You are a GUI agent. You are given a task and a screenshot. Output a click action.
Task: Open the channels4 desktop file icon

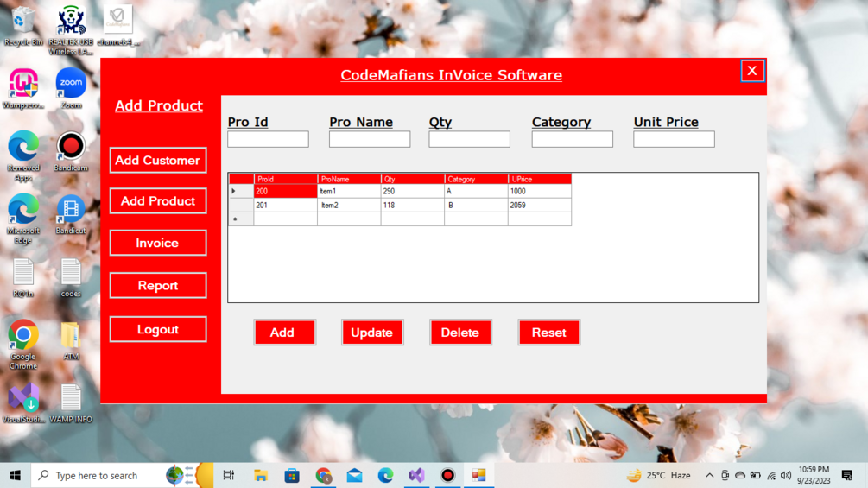(118, 26)
